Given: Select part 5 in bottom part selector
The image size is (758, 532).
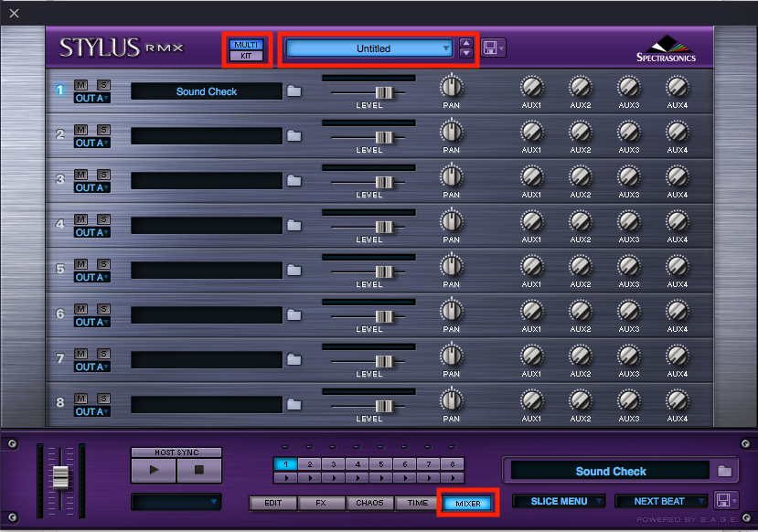Looking at the screenshot, I should point(381,464).
